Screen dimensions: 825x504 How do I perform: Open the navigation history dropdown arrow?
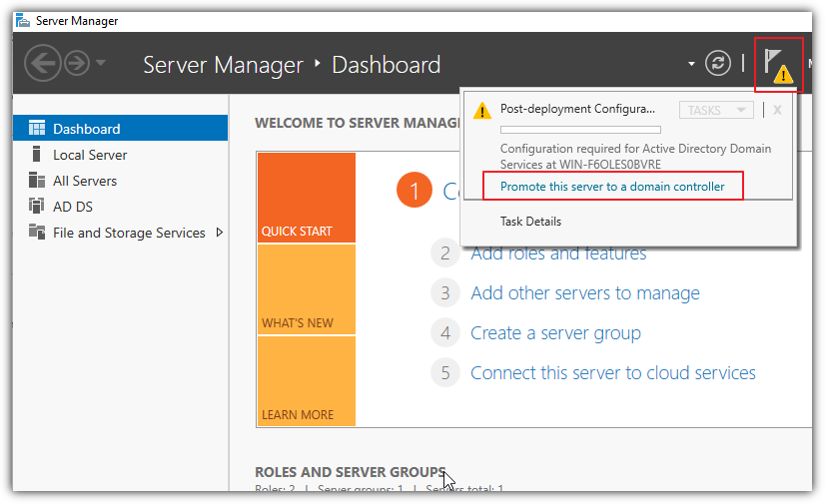click(x=101, y=63)
